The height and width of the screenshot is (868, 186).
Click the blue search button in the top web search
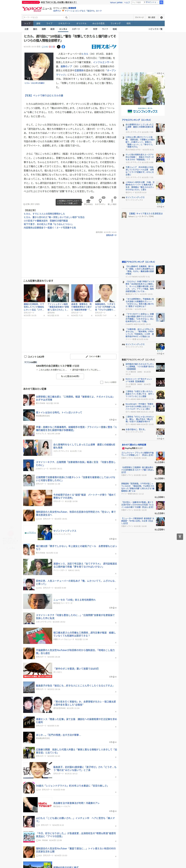tap(161, 2)
